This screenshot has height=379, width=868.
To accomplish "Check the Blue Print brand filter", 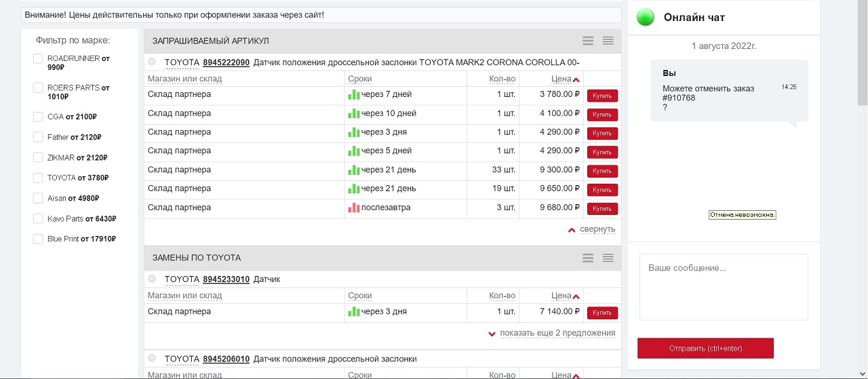I will (39, 239).
